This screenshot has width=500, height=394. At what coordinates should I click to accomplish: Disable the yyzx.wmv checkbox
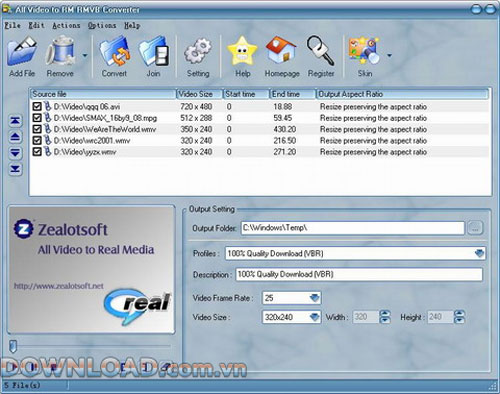pyautogui.click(x=37, y=152)
